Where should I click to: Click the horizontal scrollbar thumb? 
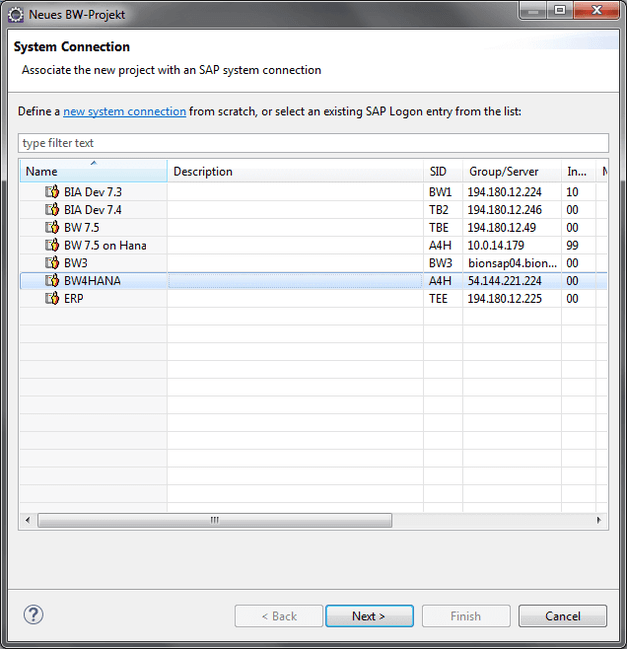click(214, 520)
